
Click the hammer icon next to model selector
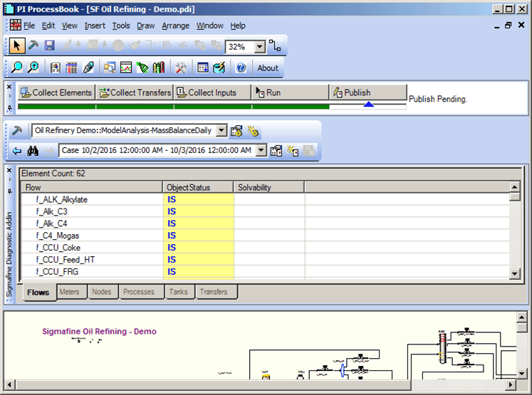(16, 130)
